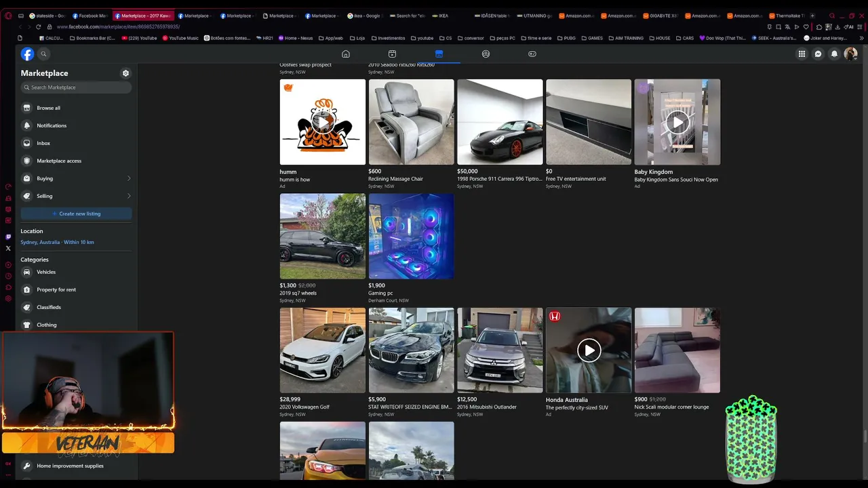Switch to the ikea - Google tab
This screenshot has height=488, width=868.
[365, 16]
